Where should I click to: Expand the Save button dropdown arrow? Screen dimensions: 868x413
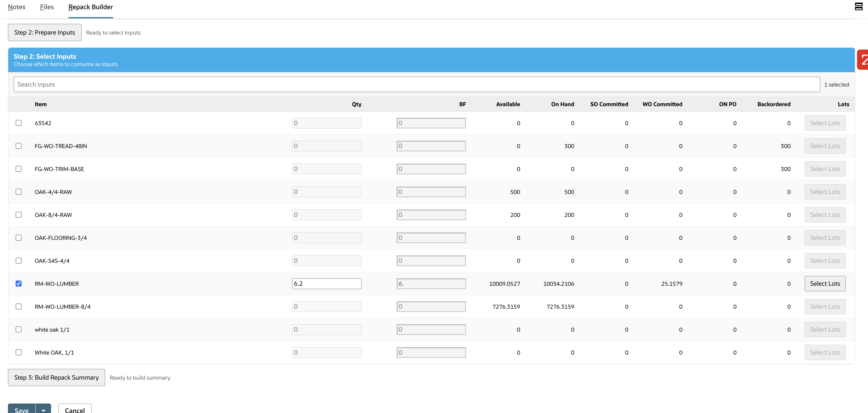tap(43, 410)
